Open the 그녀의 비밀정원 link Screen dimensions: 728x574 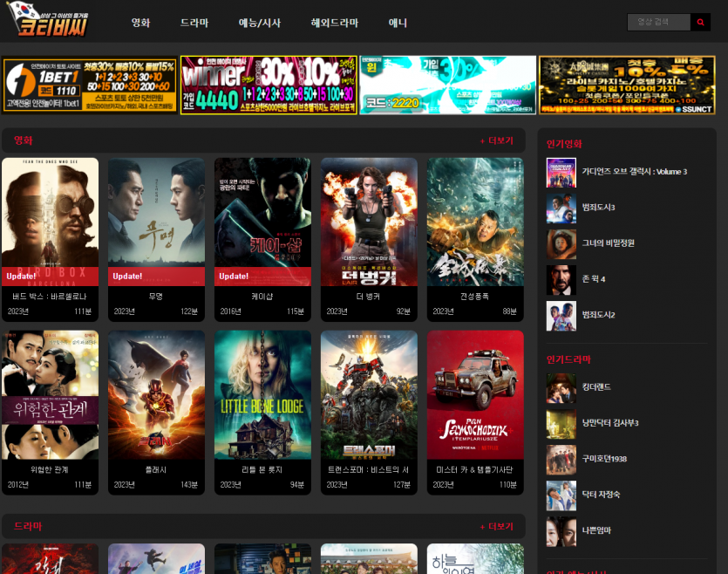pos(609,243)
